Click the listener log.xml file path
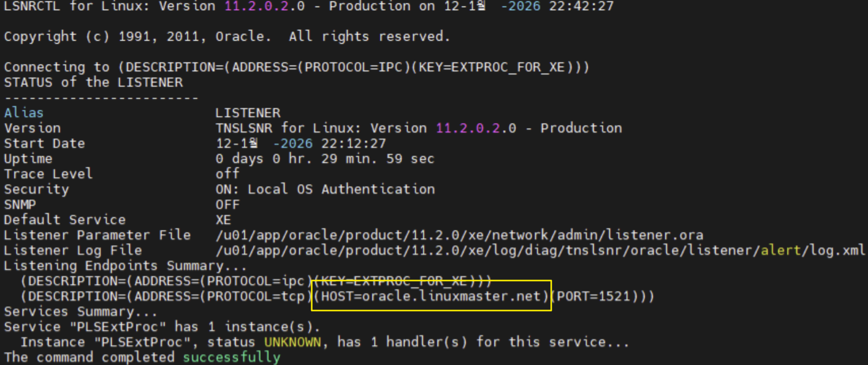The image size is (868, 365). click(540, 250)
